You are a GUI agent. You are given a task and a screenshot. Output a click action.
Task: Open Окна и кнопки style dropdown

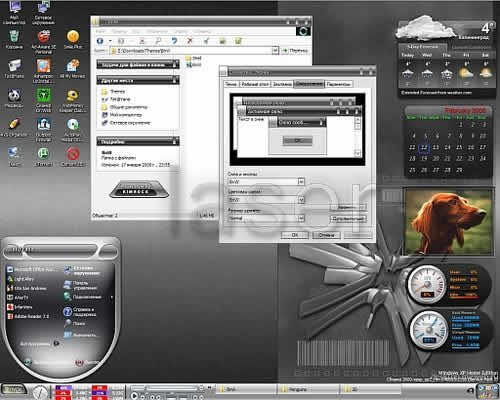click(x=301, y=182)
